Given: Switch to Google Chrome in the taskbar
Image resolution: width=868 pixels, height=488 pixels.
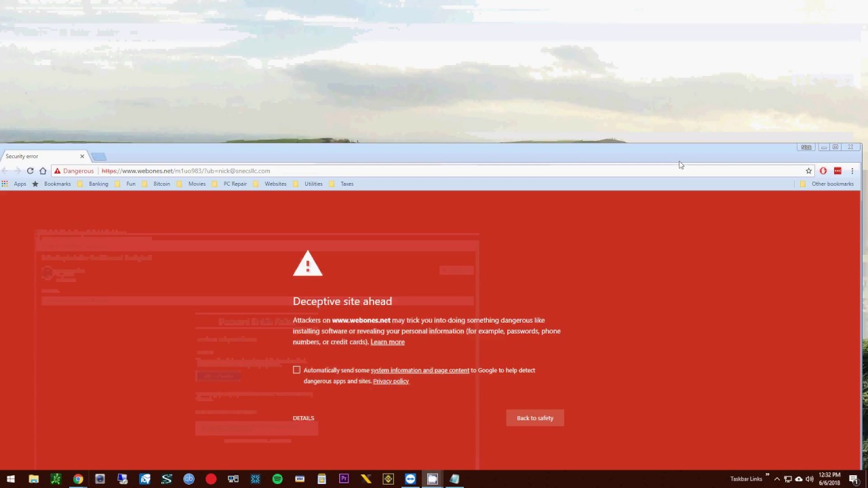Looking at the screenshot, I should [x=78, y=479].
